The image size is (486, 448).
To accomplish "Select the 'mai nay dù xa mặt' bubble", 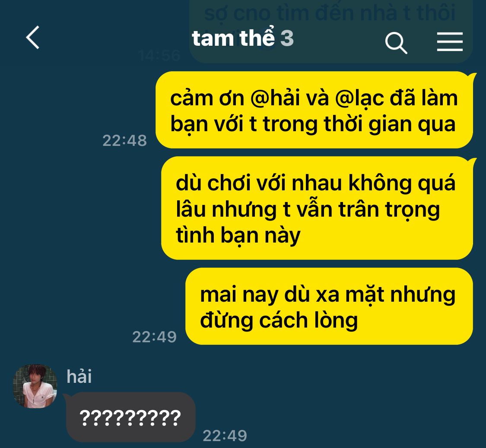I will click(x=329, y=306).
